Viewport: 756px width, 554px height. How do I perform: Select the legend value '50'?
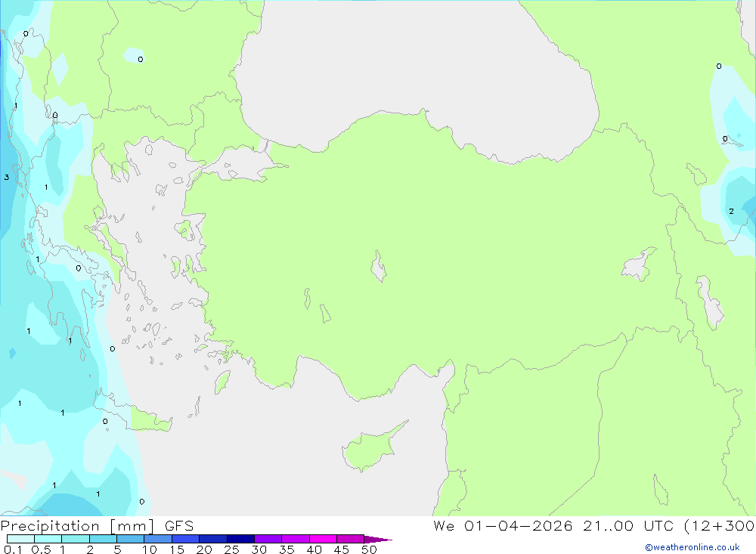[370, 549]
